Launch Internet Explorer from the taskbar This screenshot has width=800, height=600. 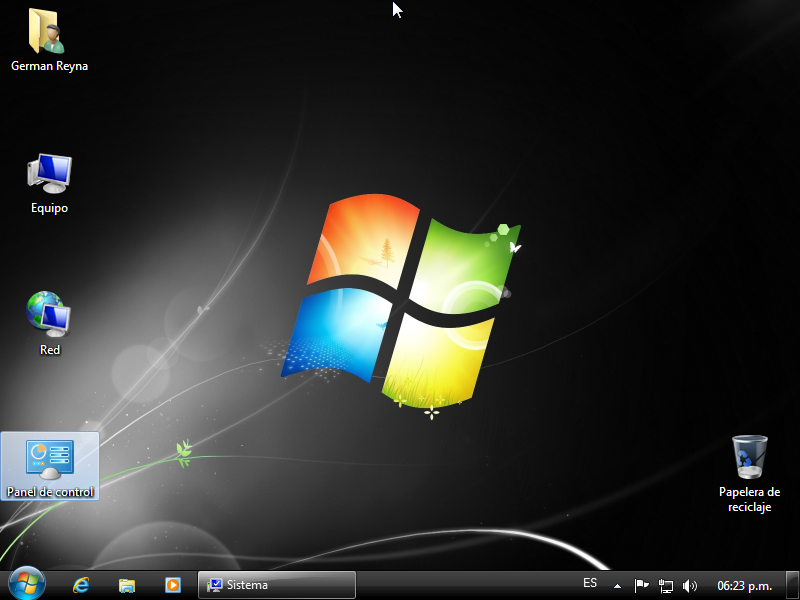pyautogui.click(x=81, y=585)
